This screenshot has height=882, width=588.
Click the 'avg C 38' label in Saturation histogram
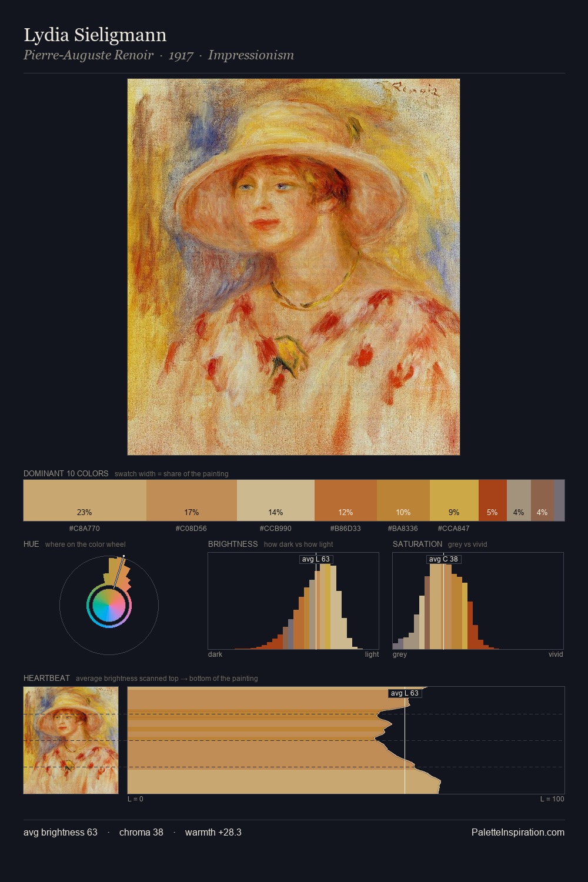click(x=443, y=559)
